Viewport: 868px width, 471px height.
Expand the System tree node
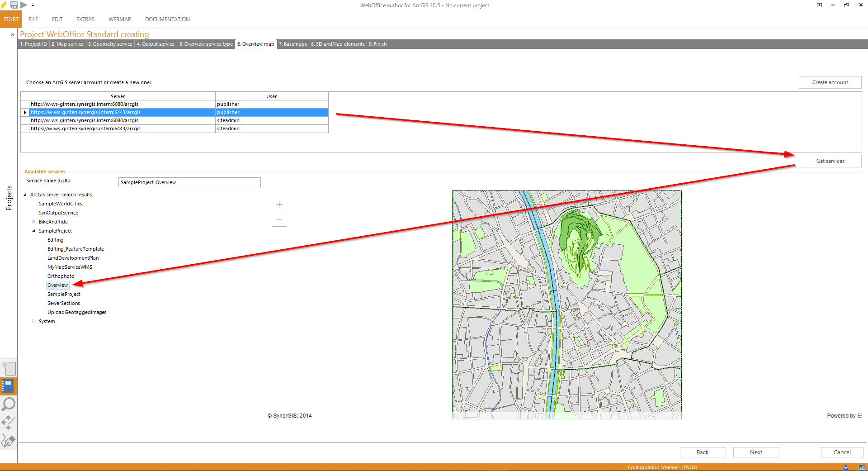(x=34, y=321)
